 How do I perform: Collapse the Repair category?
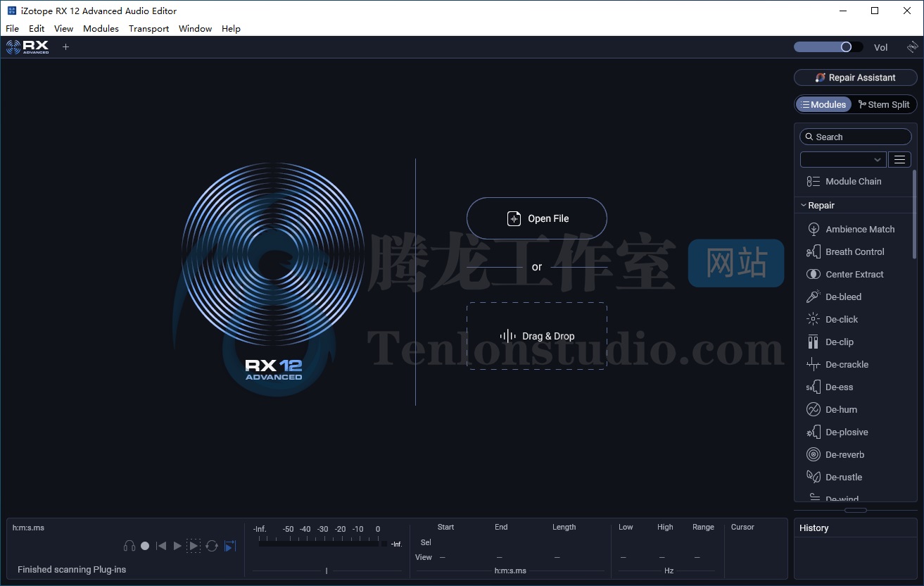(804, 206)
